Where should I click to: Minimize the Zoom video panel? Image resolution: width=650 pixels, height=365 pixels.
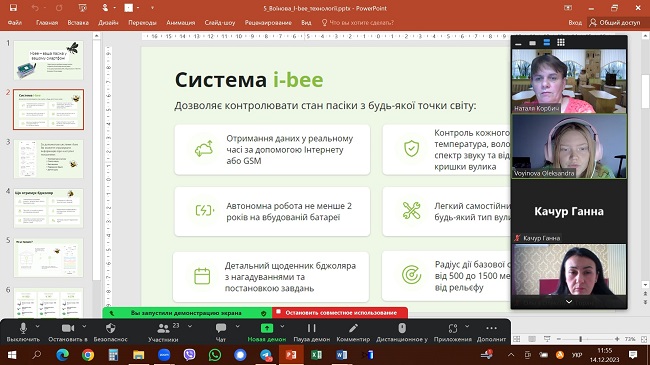[518, 43]
